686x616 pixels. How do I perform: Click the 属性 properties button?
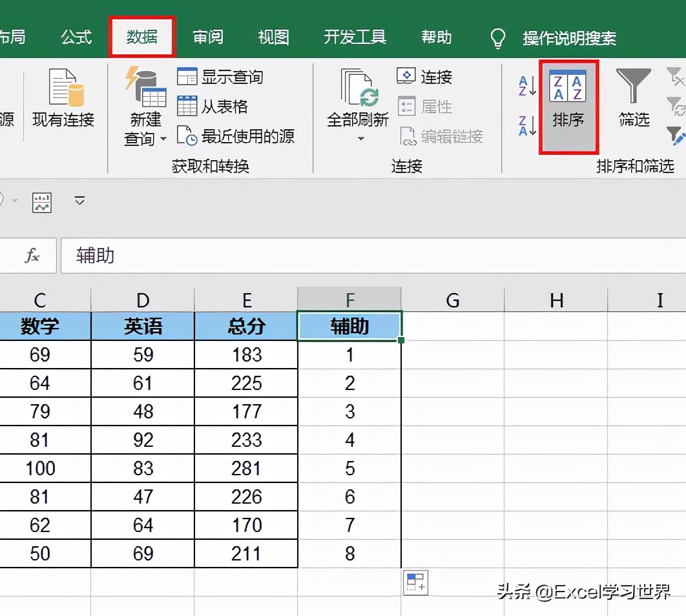tap(424, 107)
